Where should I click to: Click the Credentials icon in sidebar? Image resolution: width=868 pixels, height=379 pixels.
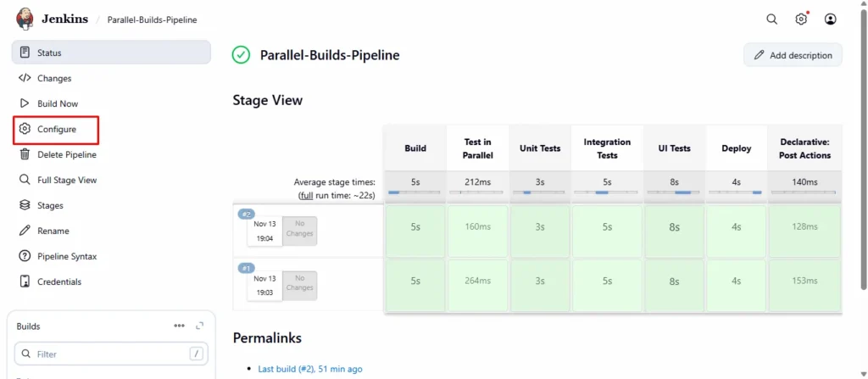pos(25,281)
